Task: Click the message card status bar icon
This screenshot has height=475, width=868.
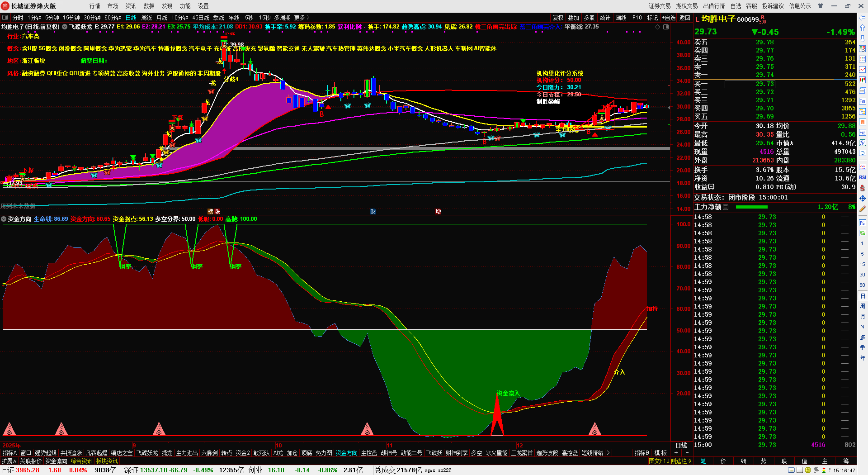Action: [x=791, y=470]
